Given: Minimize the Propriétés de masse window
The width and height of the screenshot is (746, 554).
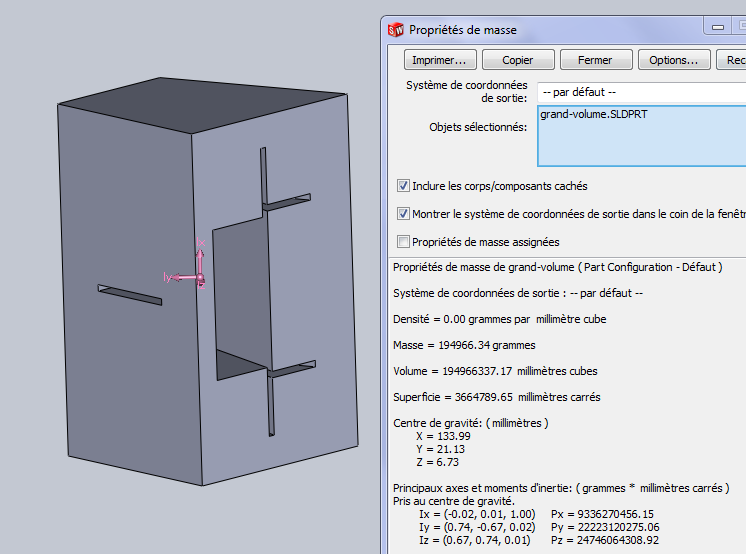Looking at the screenshot, I should point(717,27).
